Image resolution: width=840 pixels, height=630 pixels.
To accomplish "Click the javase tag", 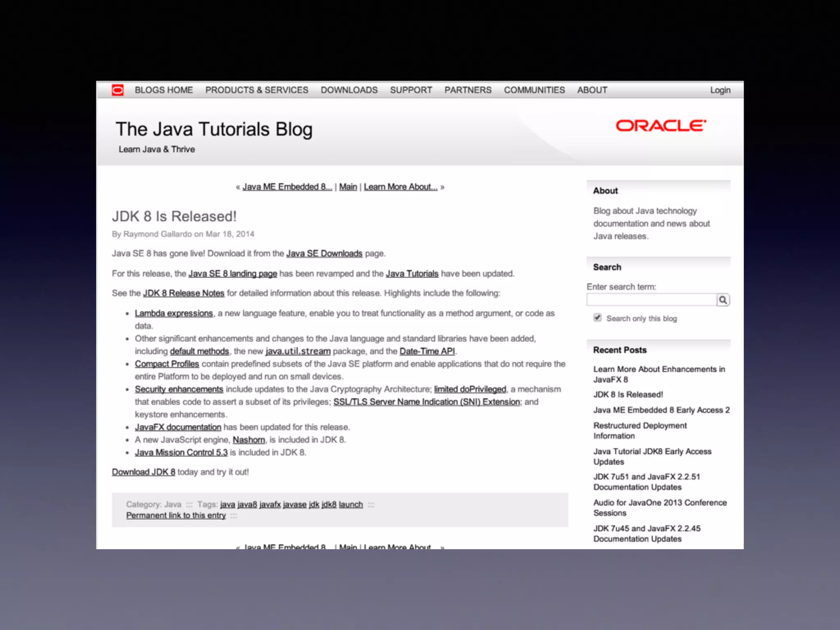I will pos(295,504).
